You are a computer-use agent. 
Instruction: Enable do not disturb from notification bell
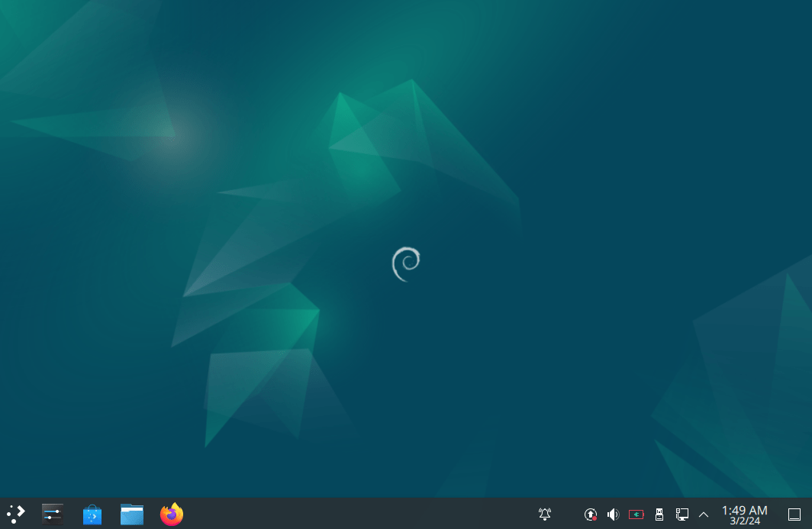click(544, 514)
